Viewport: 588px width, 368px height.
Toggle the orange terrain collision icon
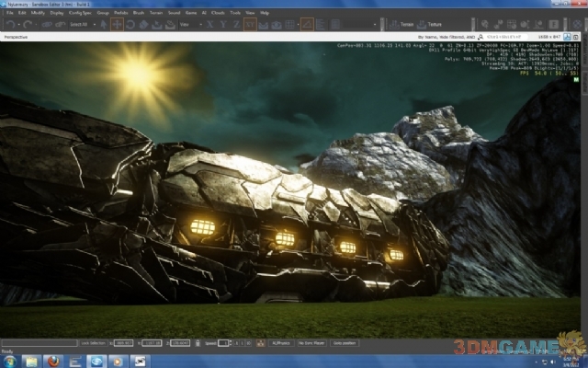coord(260,343)
